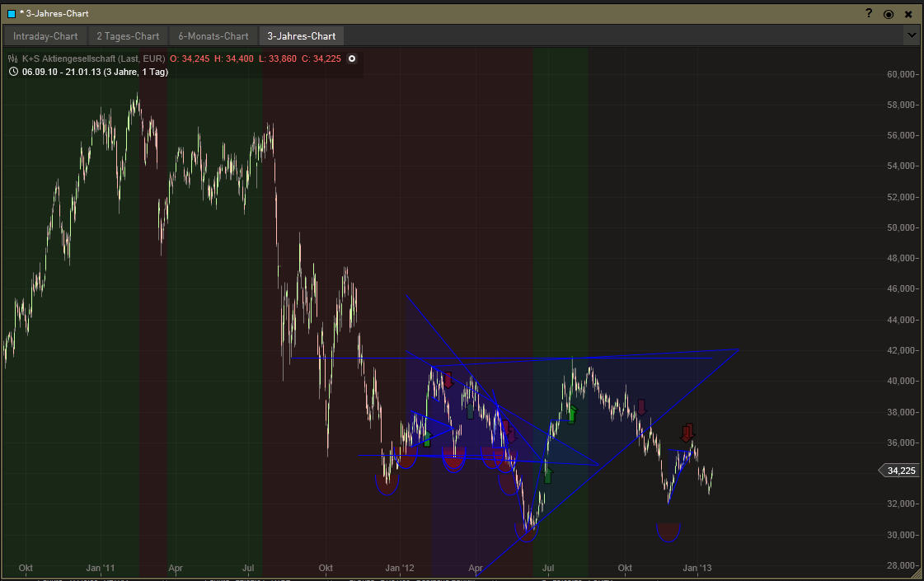Activate the 3-Jahres-Chart tab

coord(301,36)
